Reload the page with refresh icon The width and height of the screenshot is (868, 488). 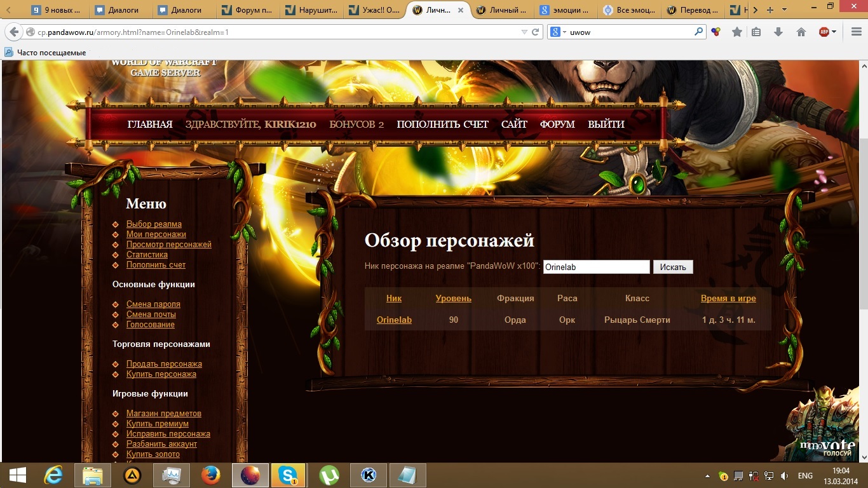pyautogui.click(x=536, y=32)
